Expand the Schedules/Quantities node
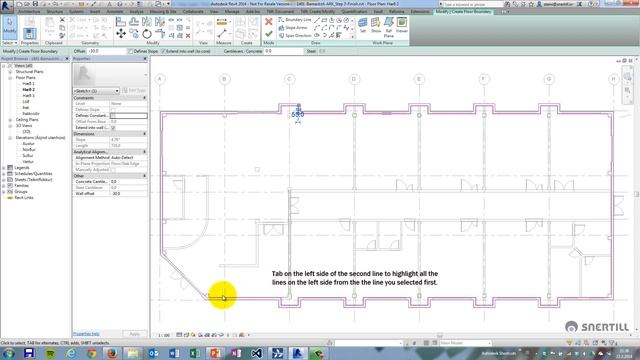The image size is (640, 360). [x=4, y=173]
